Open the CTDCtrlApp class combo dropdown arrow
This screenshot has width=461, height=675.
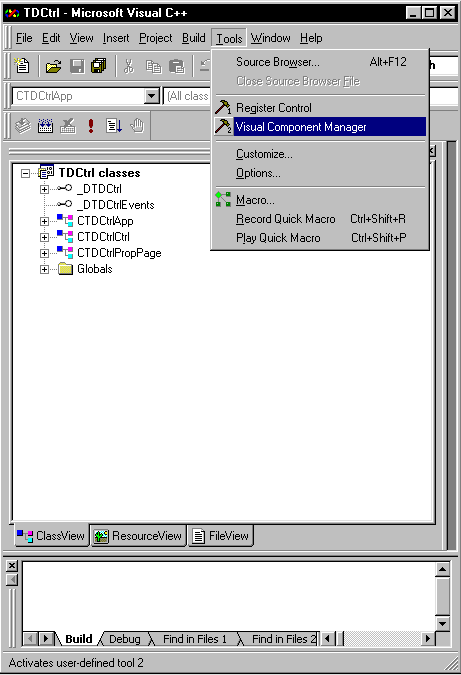(x=152, y=96)
